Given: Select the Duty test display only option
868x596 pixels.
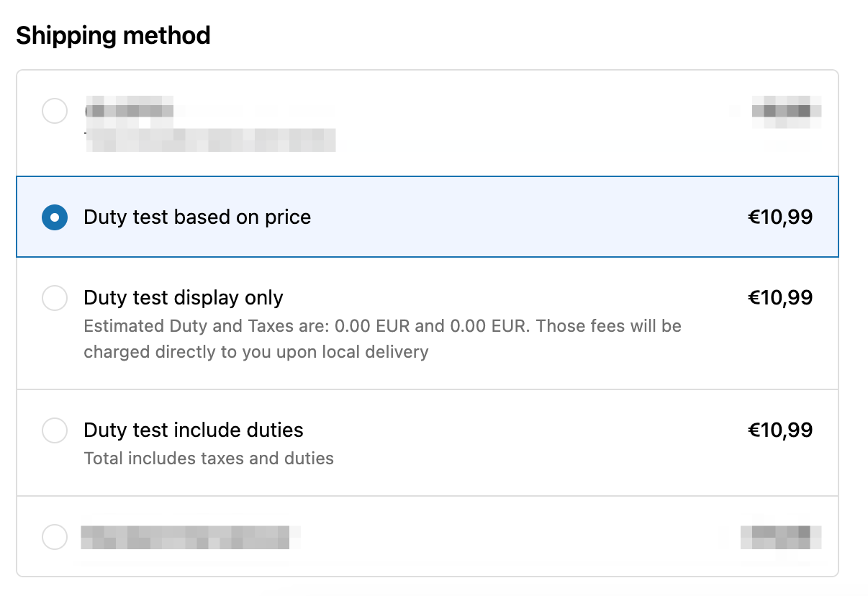Looking at the screenshot, I should tap(55, 298).
